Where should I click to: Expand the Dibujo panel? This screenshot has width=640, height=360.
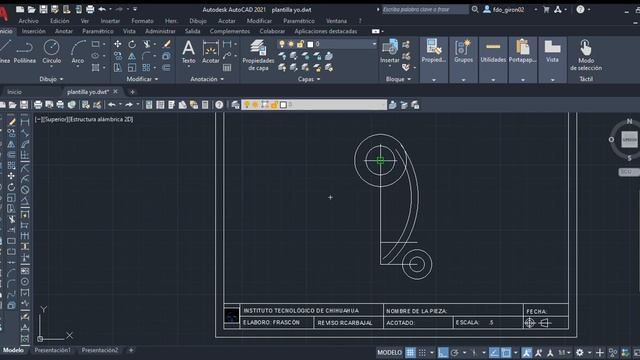pos(51,79)
